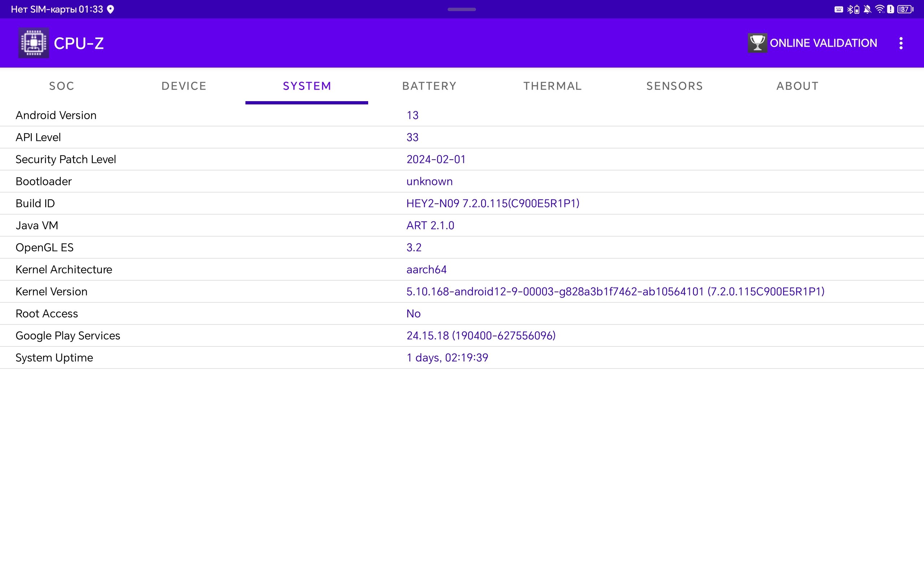Image resolution: width=924 pixels, height=578 pixels.
Task: Select the Build ID label
Action: click(35, 203)
